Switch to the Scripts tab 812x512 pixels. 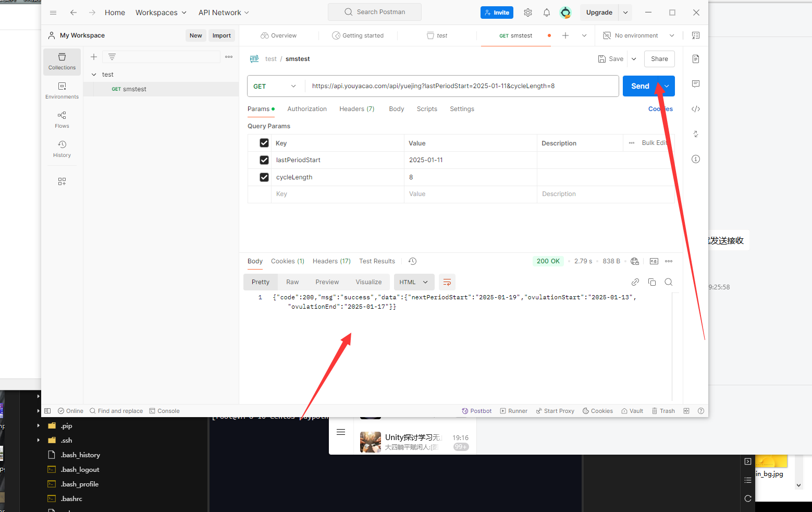pyautogui.click(x=427, y=109)
